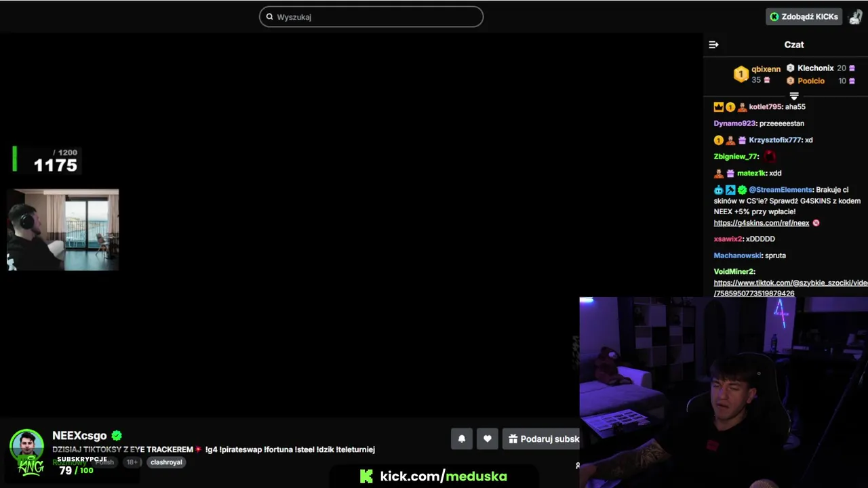This screenshot has width=868, height=488.
Task: Collapse the chat panel with arrow icon
Action: coord(713,45)
